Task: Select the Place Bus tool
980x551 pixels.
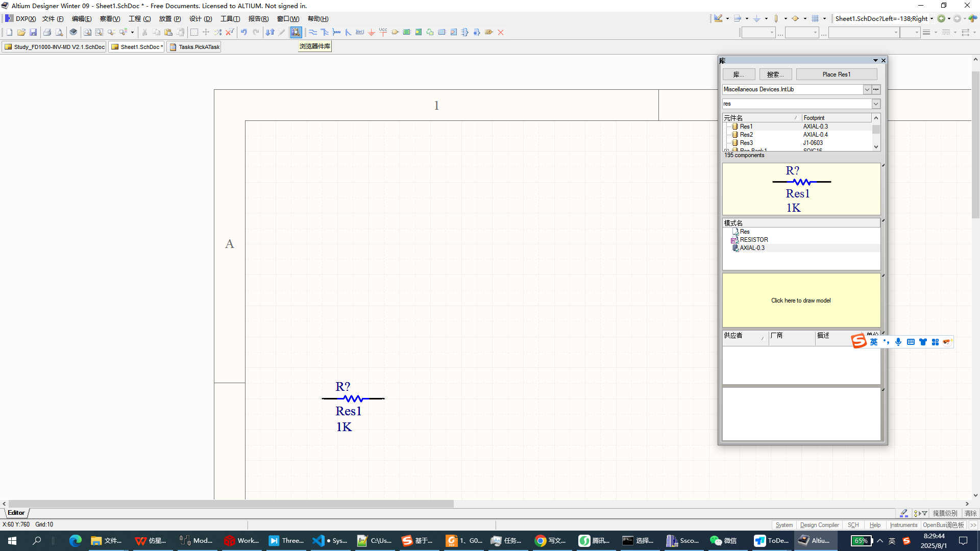Action: (325, 32)
